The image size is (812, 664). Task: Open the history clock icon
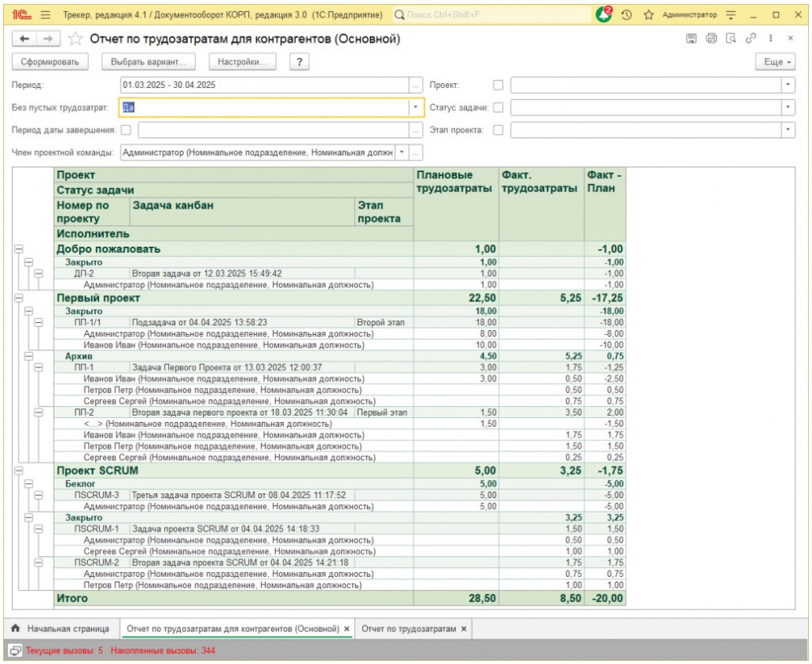[x=626, y=15]
